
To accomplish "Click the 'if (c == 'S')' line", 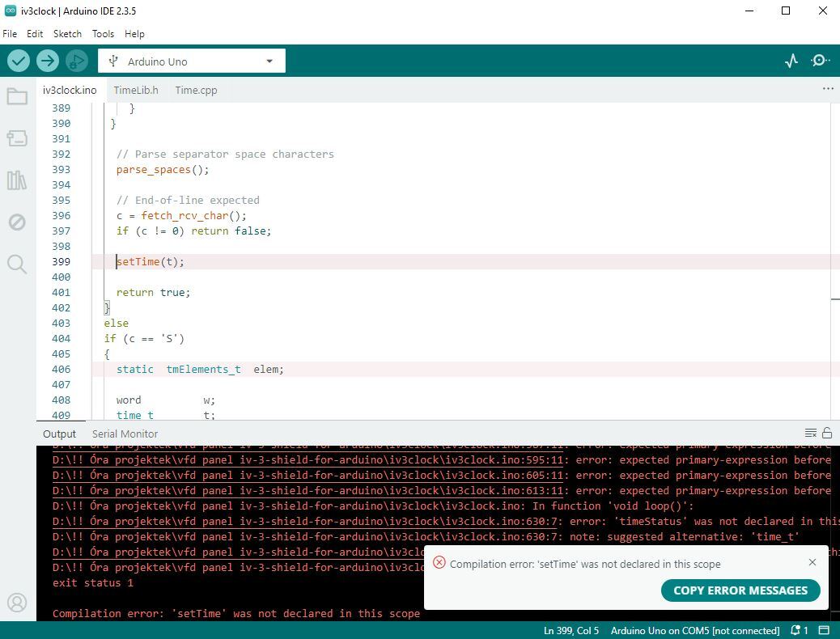I will pyautogui.click(x=144, y=339).
